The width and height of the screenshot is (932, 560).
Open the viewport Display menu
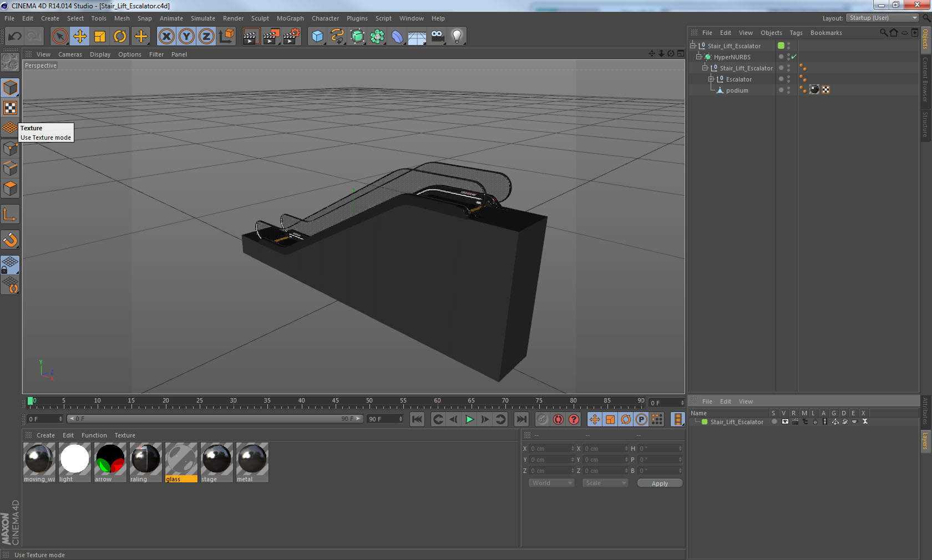point(100,54)
